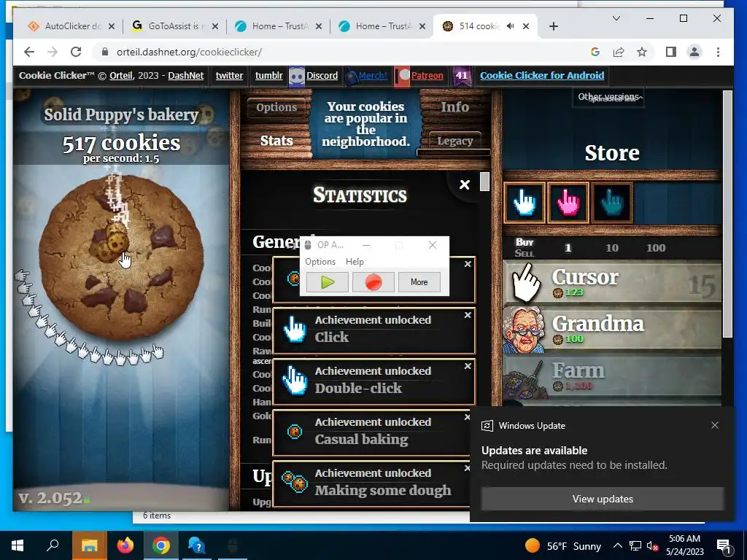
Task: Buy the pink cursor upgrade in Store
Action: coord(568,203)
